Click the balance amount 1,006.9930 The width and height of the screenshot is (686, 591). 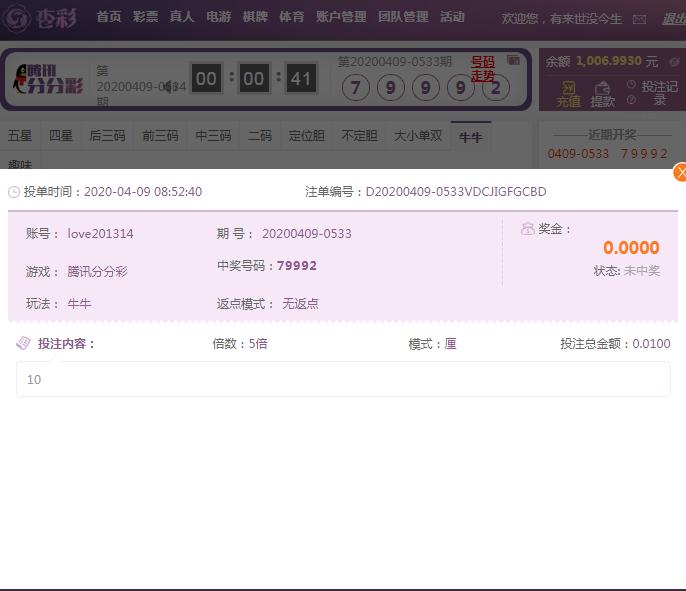pos(609,61)
